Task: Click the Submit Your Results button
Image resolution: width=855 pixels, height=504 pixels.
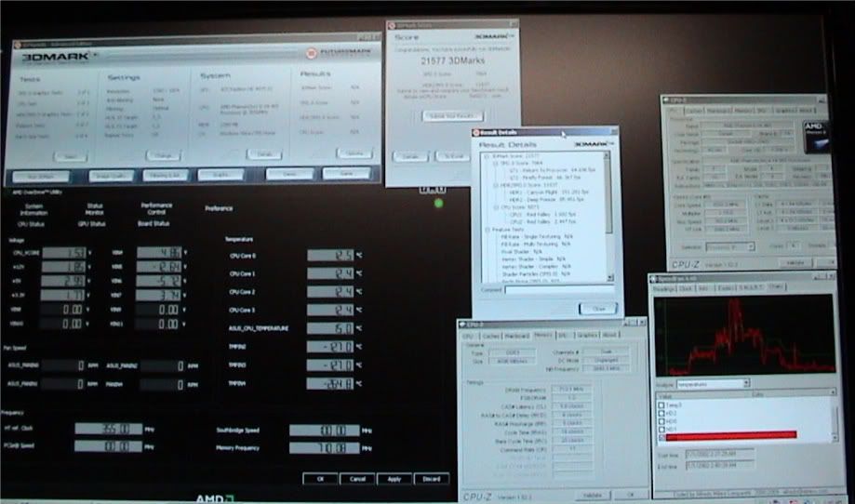Action: pos(451,114)
